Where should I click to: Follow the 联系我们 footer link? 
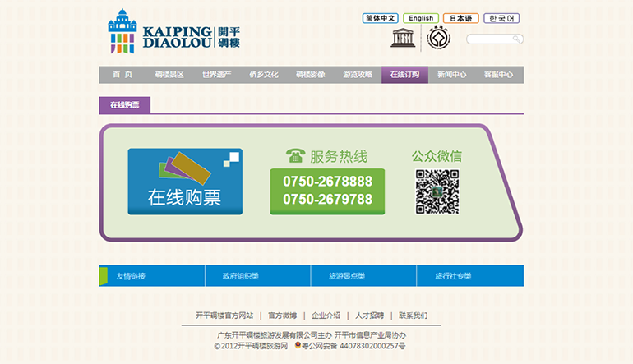click(x=413, y=316)
